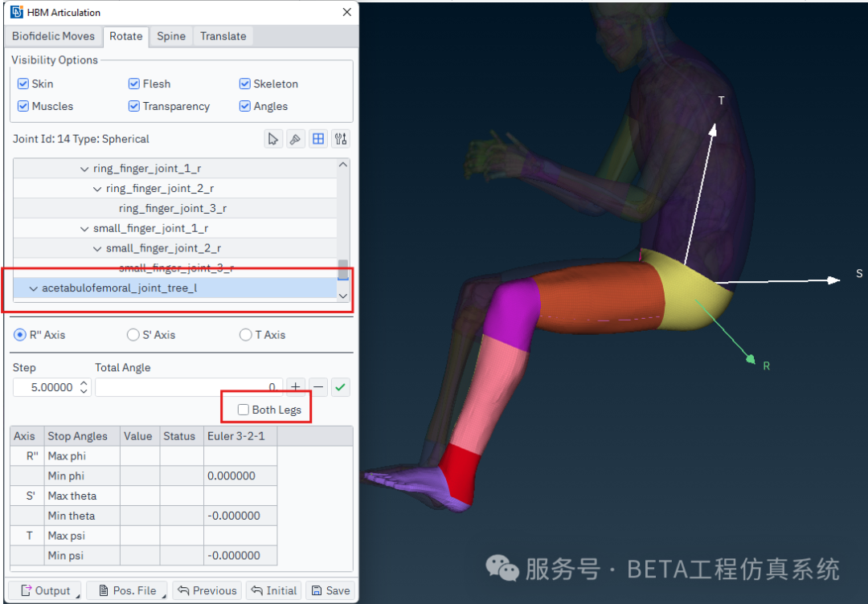Click the white S axis arrow tip
Image resolution: width=868 pixels, height=604 pixels.
(x=835, y=280)
